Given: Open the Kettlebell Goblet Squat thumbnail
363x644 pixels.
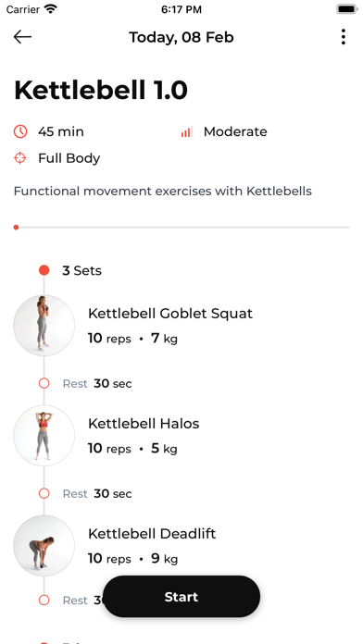Looking at the screenshot, I should [44, 326].
